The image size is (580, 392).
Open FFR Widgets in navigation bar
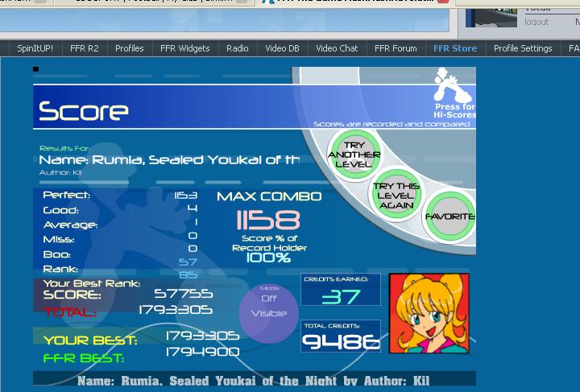(185, 48)
